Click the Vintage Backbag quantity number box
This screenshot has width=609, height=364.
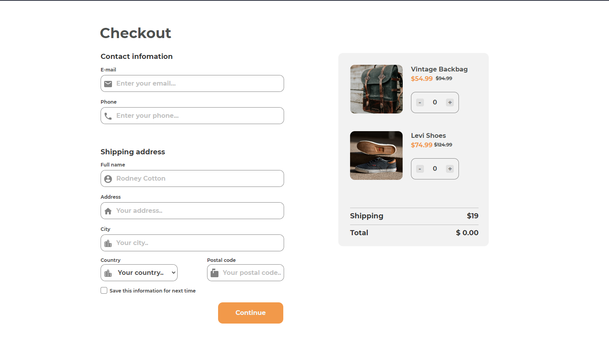click(x=435, y=102)
